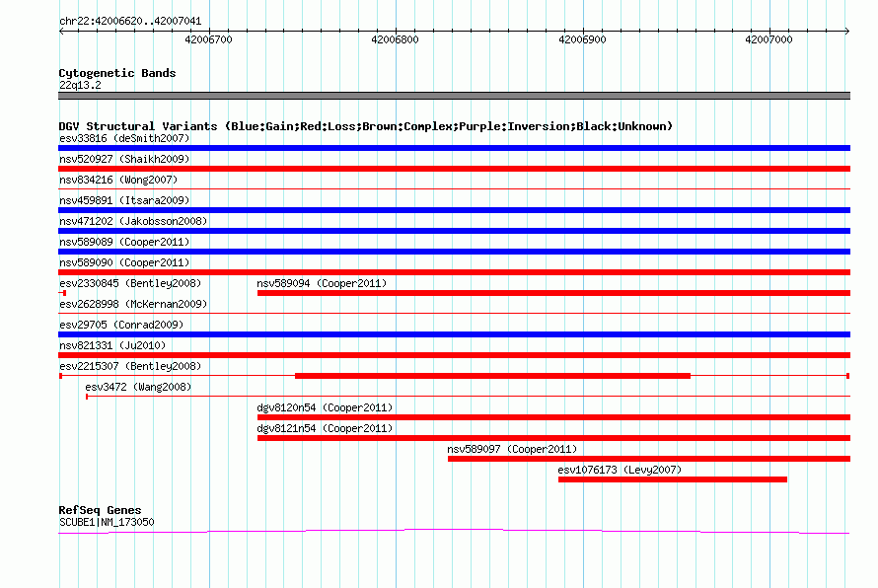Select the red dgv8121n54 loss bar
This screenshot has height=588, width=878.
(x=553, y=438)
